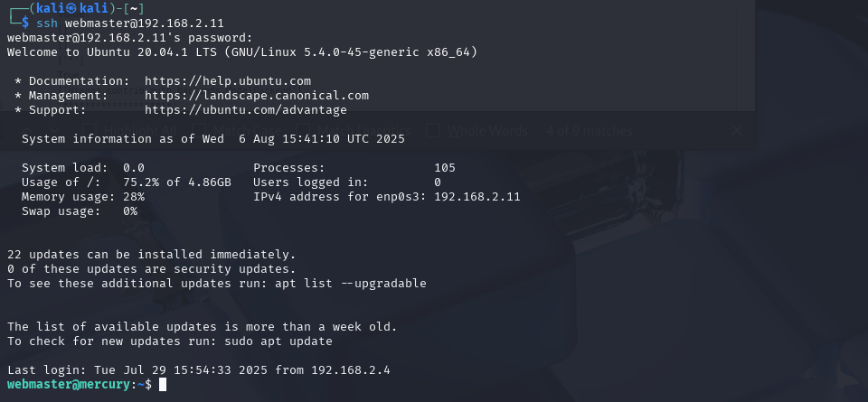The width and height of the screenshot is (868, 402).
Task: Click the '4 of 9 matches' label
Action: point(590,131)
